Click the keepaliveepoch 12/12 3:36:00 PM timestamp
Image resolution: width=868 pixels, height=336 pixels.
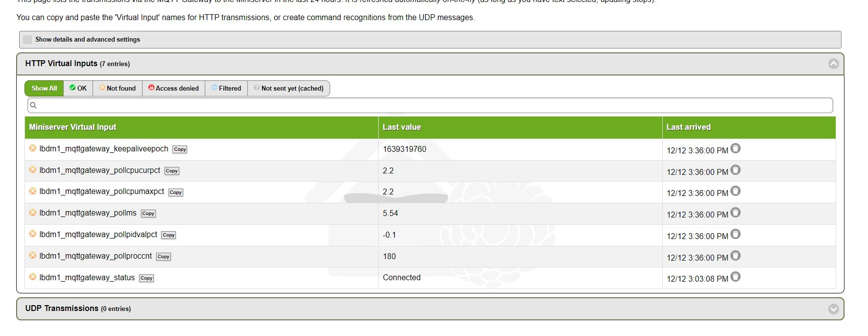pos(698,150)
